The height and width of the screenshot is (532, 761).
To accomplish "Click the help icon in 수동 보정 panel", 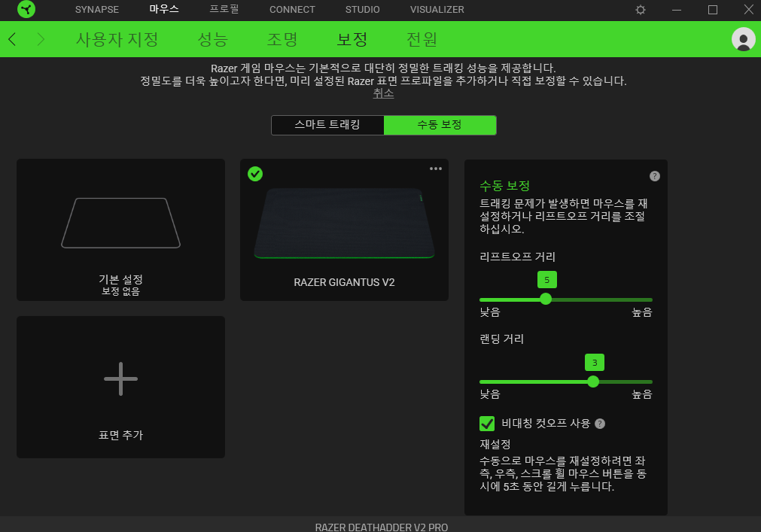I will (655, 176).
